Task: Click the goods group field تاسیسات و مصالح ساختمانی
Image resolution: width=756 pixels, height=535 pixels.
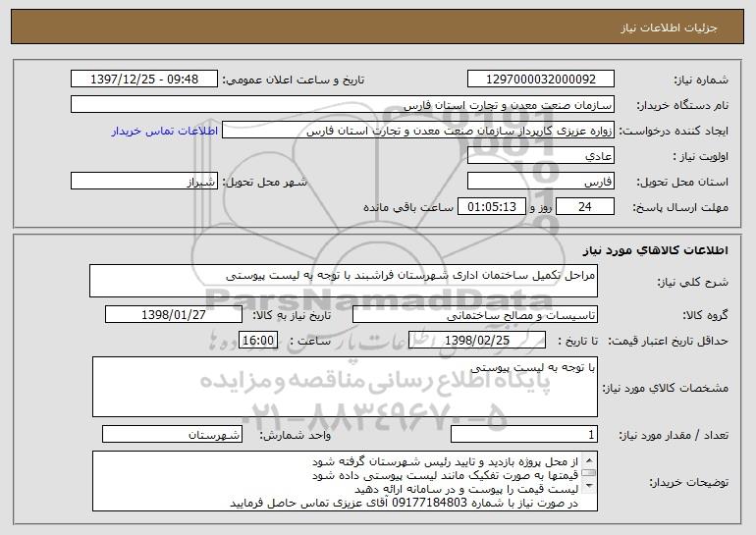Action: 475,315
